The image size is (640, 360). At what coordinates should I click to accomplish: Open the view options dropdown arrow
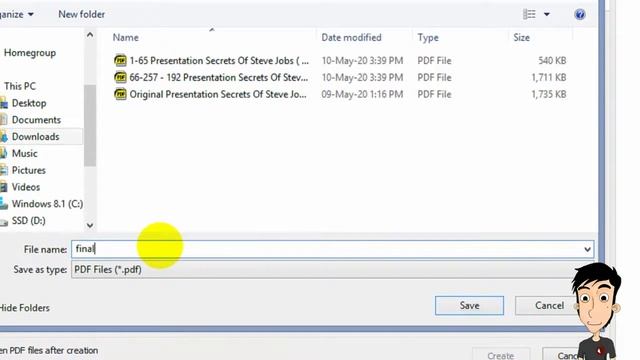coord(547,14)
